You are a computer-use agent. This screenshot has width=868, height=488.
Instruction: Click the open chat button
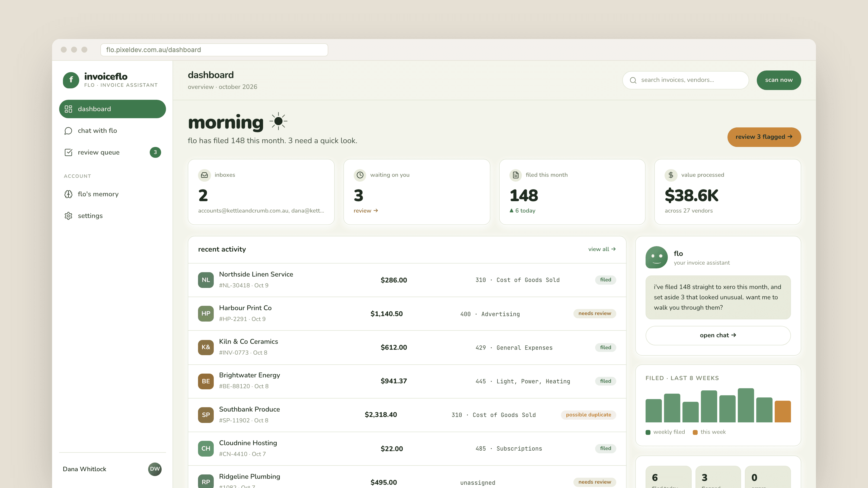(718, 335)
